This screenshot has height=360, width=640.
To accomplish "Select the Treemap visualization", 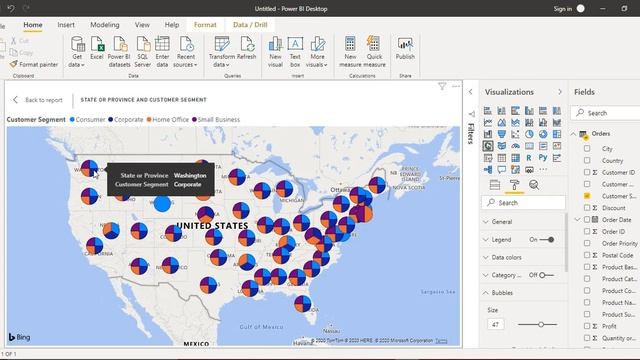I will point(557,134).
